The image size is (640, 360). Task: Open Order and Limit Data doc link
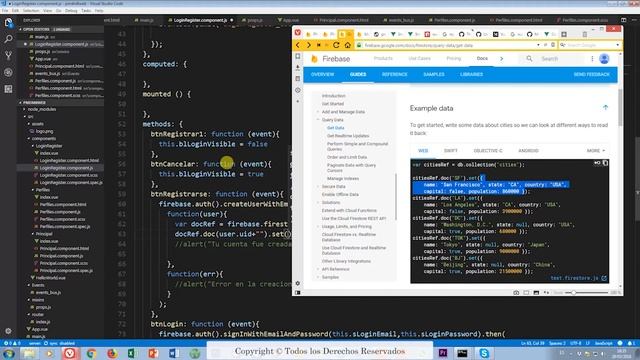[347, 157]
